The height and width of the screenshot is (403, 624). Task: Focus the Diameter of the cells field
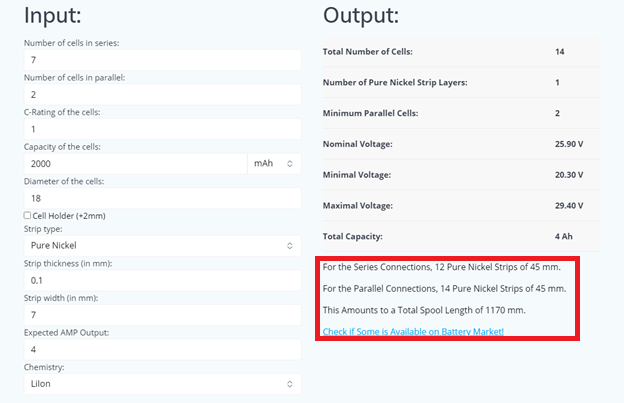click(162, 198)
